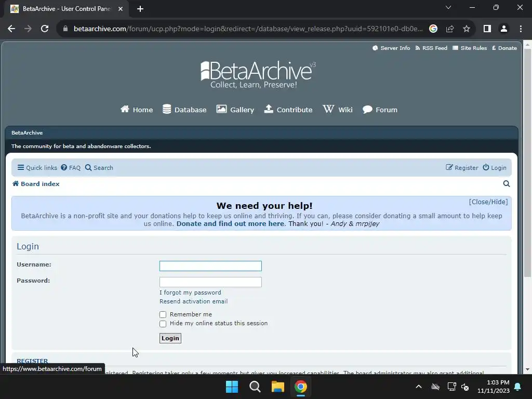
Task: Click the Google icon in address bar
Action: [x=433, y=29]
